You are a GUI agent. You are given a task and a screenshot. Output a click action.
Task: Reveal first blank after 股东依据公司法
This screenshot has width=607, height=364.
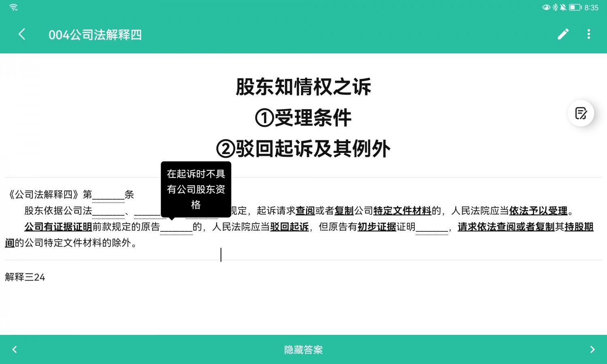[x=108, y=211]
